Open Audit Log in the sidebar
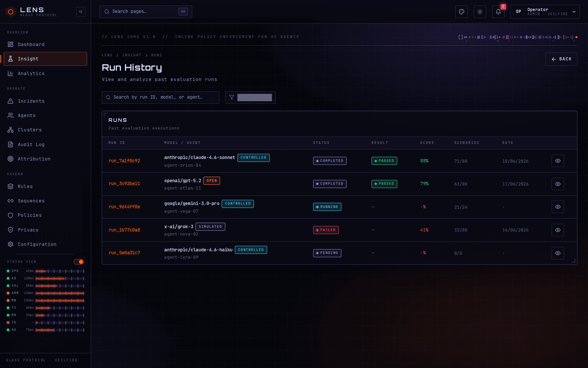Image resolution: width=588 pixels, height=368 pixels. pos(45,144)
